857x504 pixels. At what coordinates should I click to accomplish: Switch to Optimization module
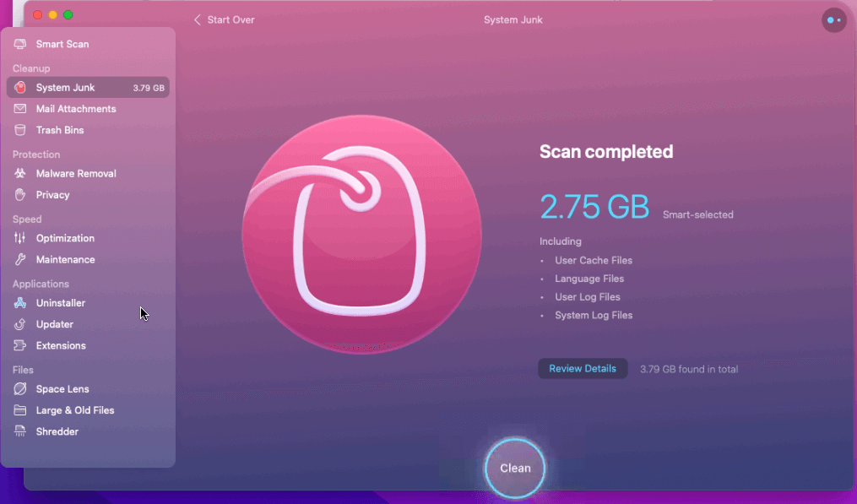pyautogui.click(x=88, y=238)
